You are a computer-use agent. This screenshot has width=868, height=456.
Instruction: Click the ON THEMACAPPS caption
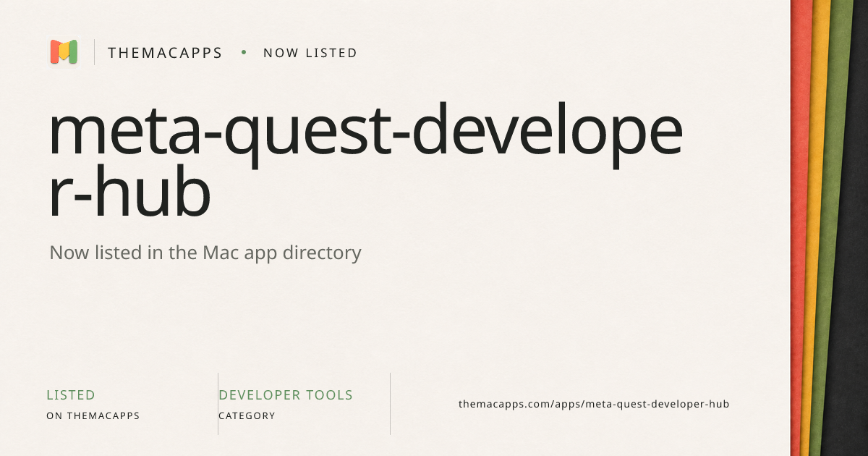pos(93,416)
